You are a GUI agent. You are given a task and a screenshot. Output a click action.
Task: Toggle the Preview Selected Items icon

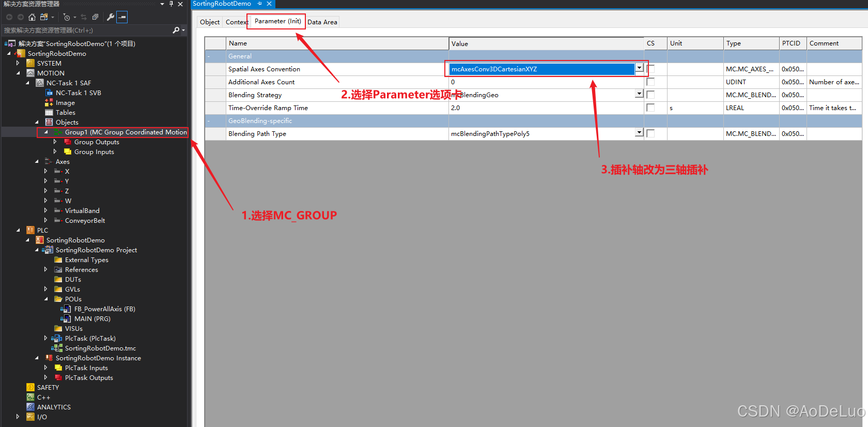[x=122, y=17]
